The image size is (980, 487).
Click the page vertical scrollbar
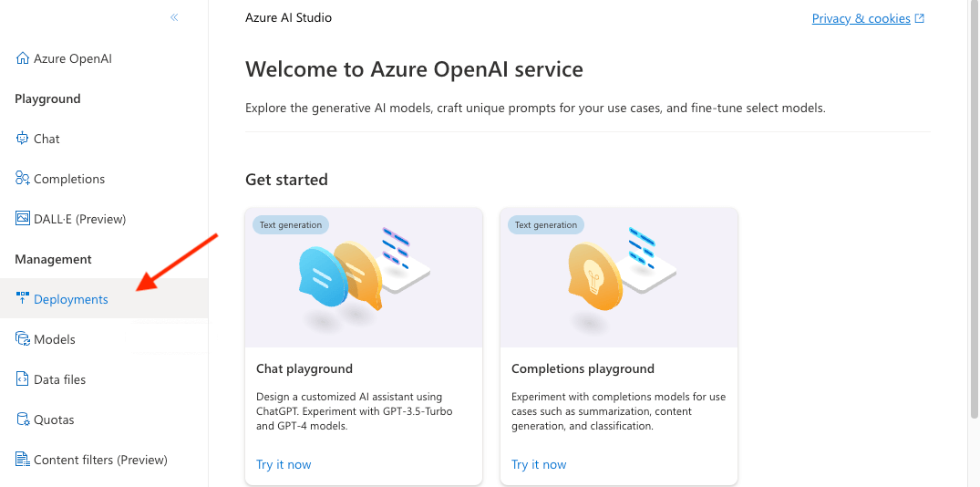point(975,210)
